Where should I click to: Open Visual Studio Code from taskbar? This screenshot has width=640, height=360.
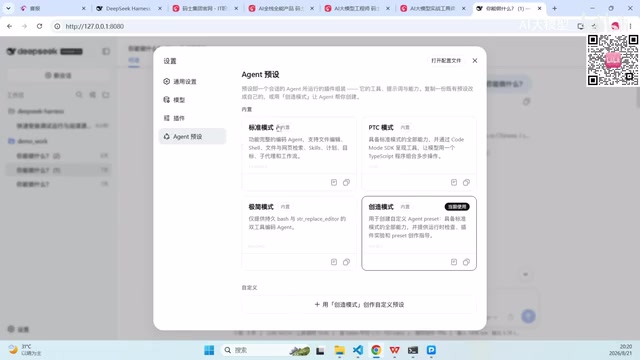pyautogui.click(x=358, y=350)
